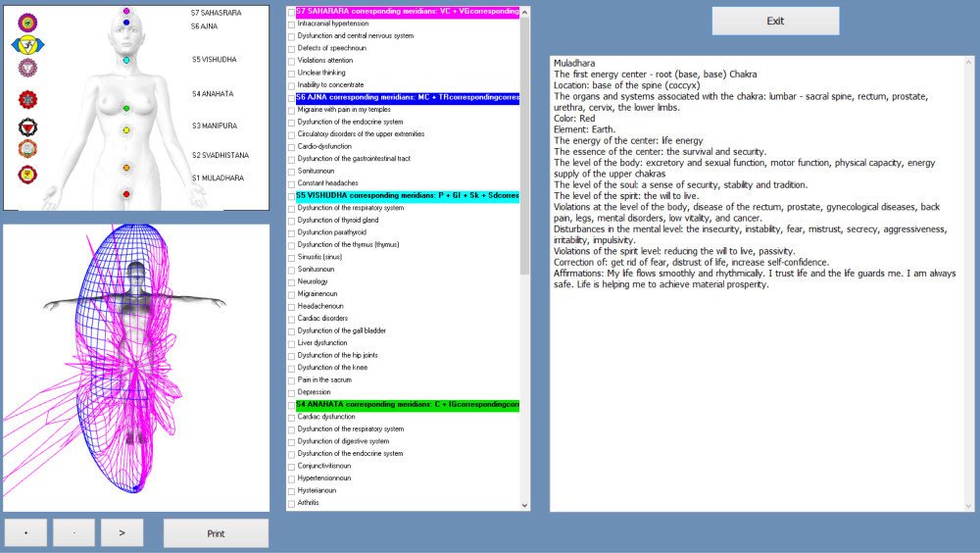
Task: Select the S4 ANAHATA green header row
Action: 407,404
